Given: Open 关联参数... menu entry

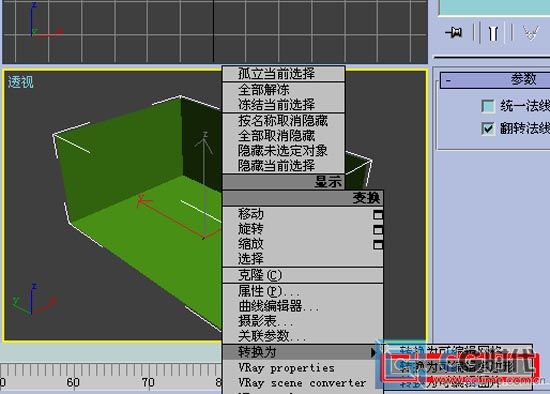Looking at the screenshot, I should pyautogui.click(x=303, y=336).
